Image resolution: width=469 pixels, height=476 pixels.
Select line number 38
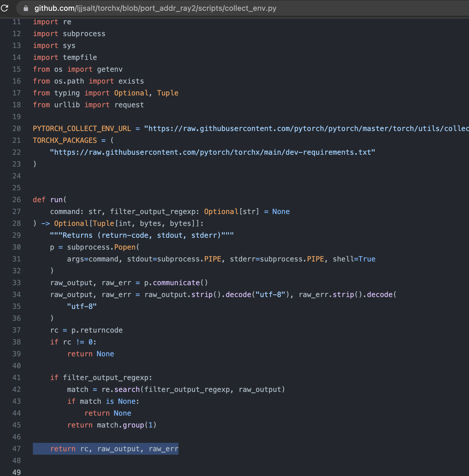[17, 342]
